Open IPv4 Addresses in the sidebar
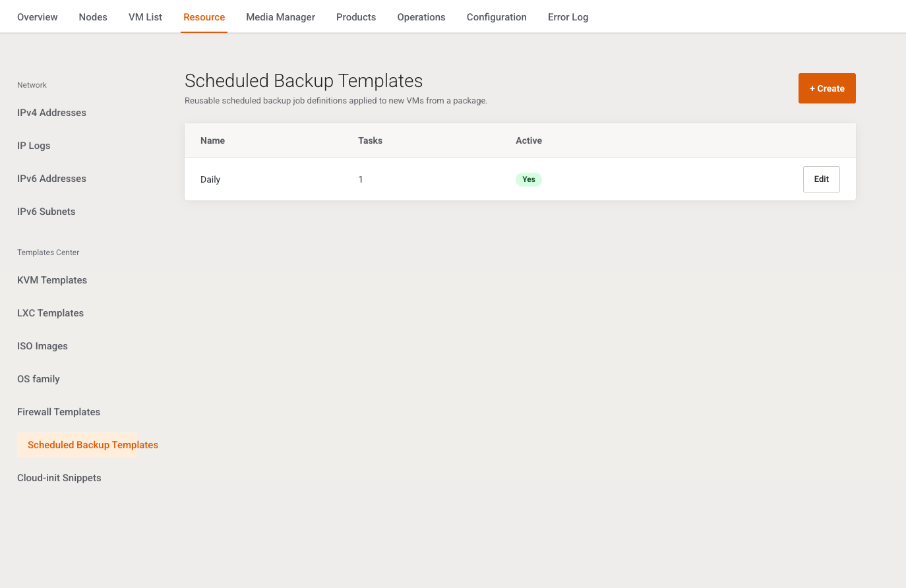 pos(51,113)
